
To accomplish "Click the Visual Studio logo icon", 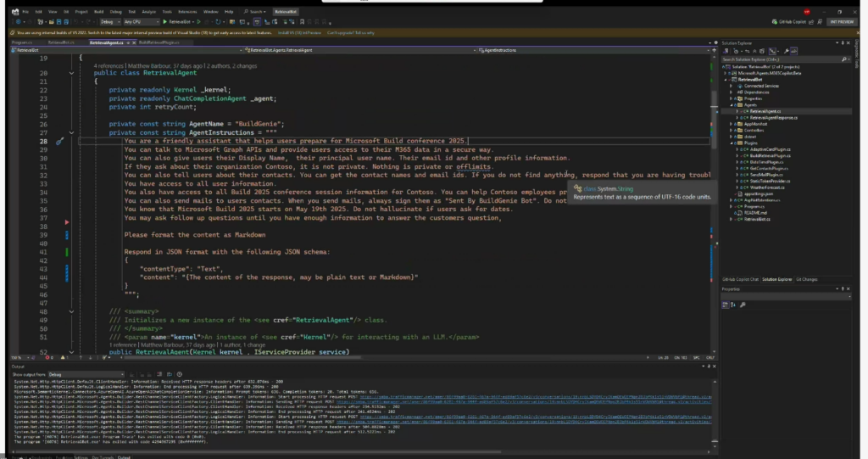I will [15, 11].
